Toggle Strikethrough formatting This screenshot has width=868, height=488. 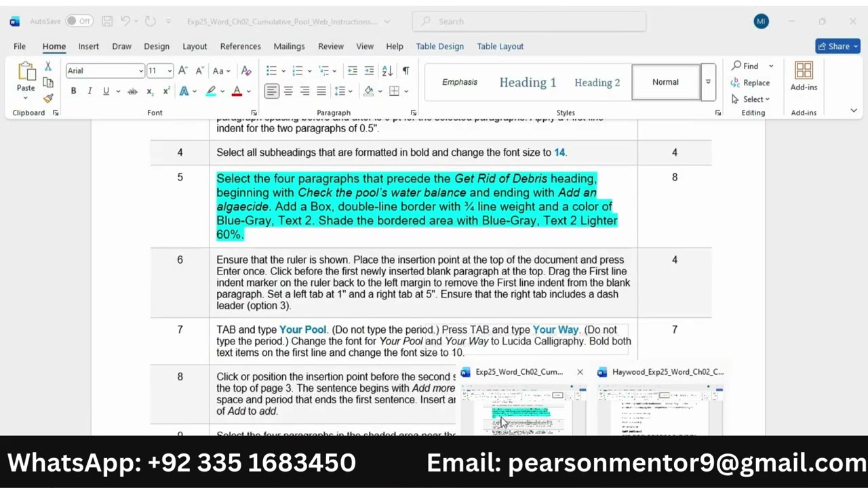pos(132,91)
